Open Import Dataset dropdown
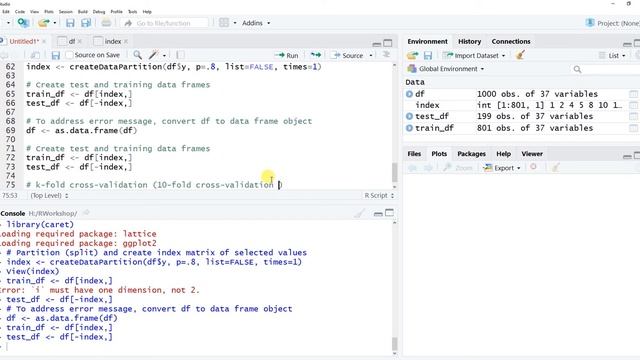 point(474,56)
